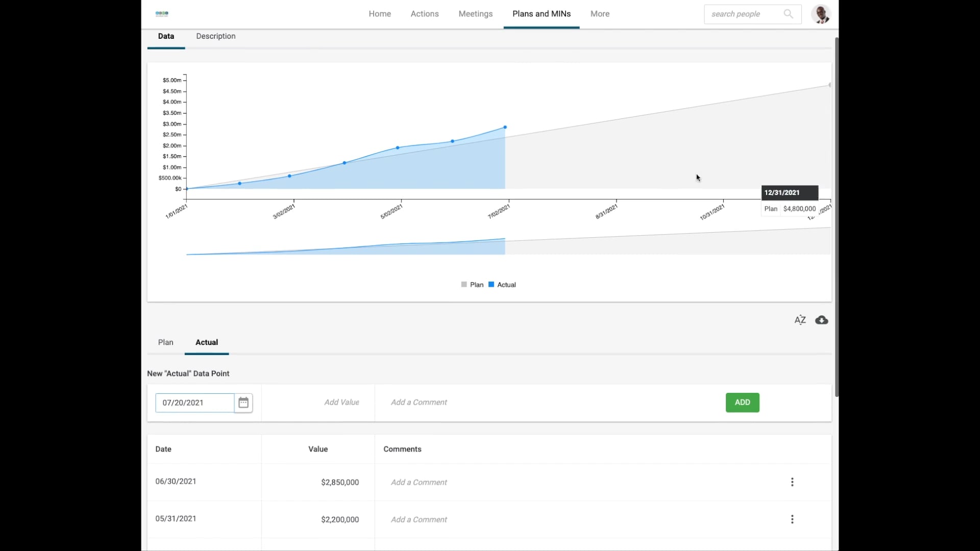Switch to the Description tab

click(x=216, y=36)
